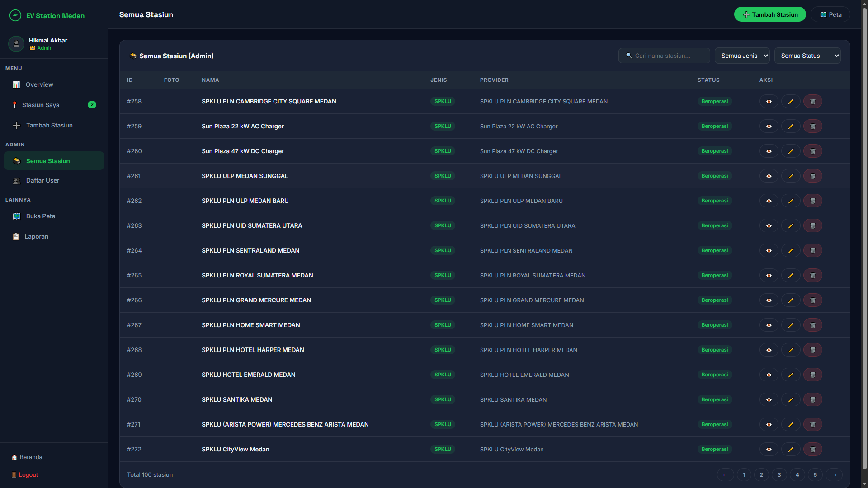View SPKLU PLN SENTRALAND MEDAN eye icon

pyautogui.click(x=769, y=250)
